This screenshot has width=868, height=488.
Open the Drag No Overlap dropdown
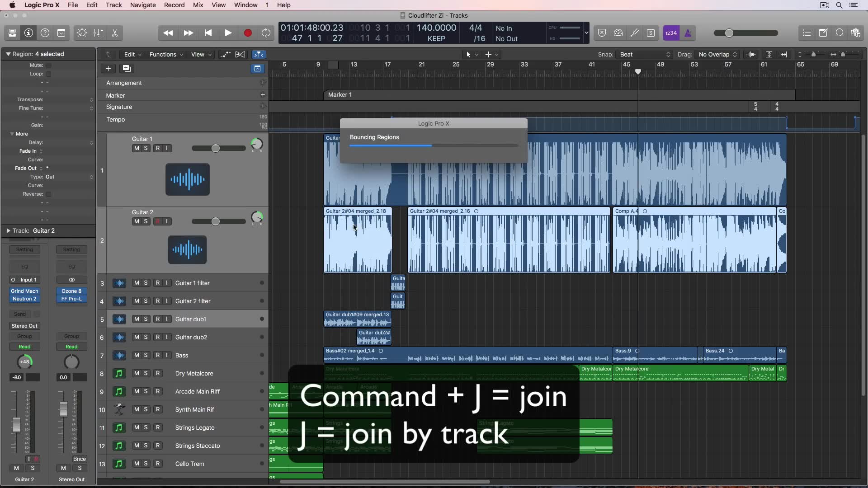pos(717,55)
